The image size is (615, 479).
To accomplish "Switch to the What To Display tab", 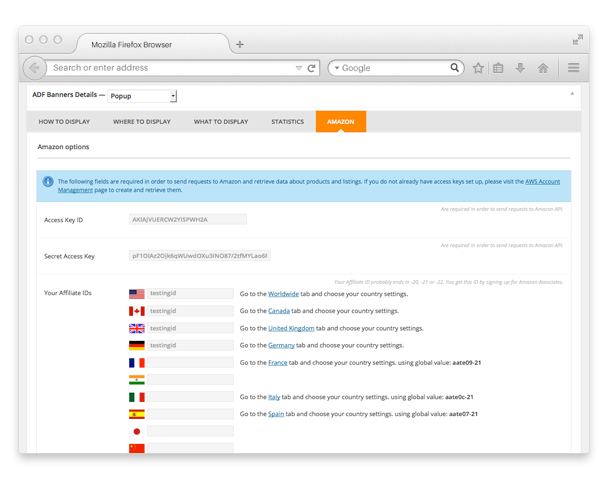I will click(221, 122).
